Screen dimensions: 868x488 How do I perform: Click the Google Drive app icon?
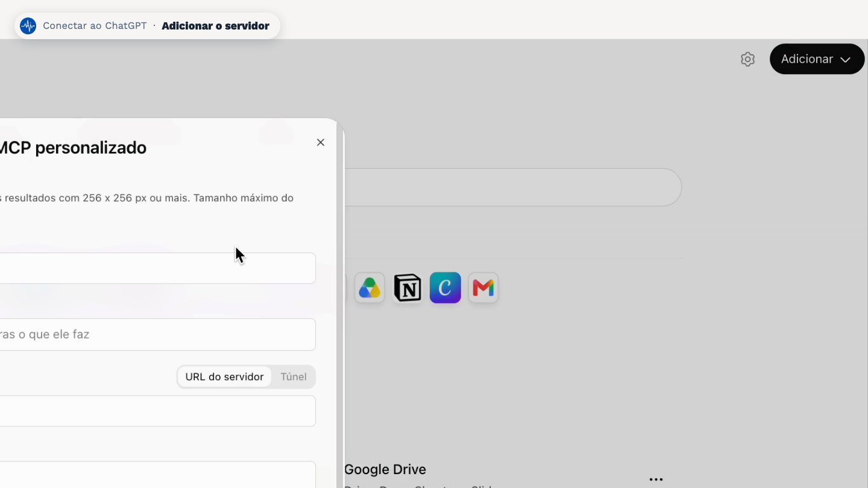pyautogui.click(x=370, y=288)
